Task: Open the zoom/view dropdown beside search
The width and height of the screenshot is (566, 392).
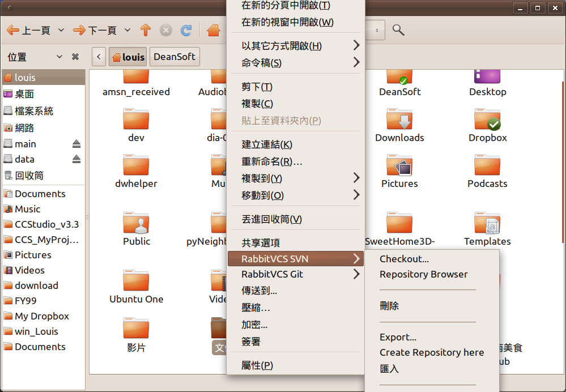Action: coord(377,31)
